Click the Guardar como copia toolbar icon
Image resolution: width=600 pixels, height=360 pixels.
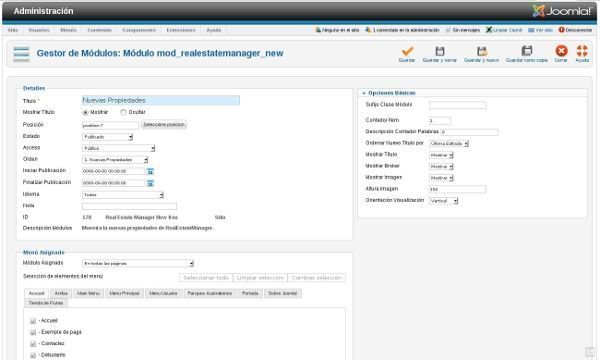(x=527, y=51)
